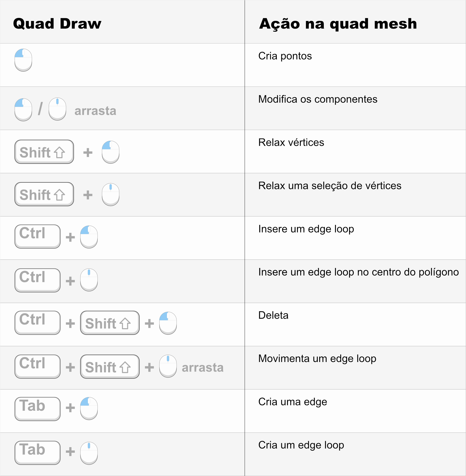This screenshot has width=466, height=476.
Task: Click the Deleta action text
Action: (x=273, y=315)
